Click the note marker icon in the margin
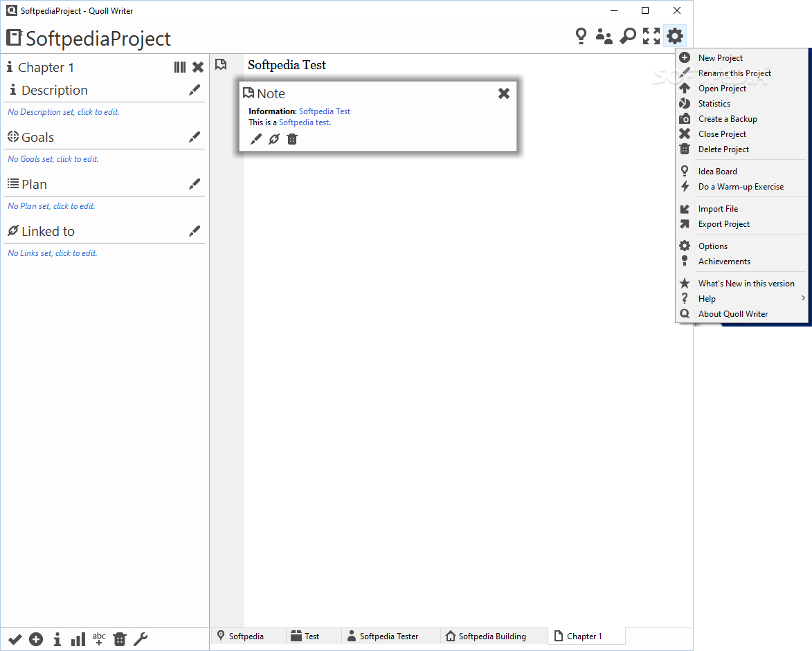Screen dimensions: 812x651 click(221, 64)
